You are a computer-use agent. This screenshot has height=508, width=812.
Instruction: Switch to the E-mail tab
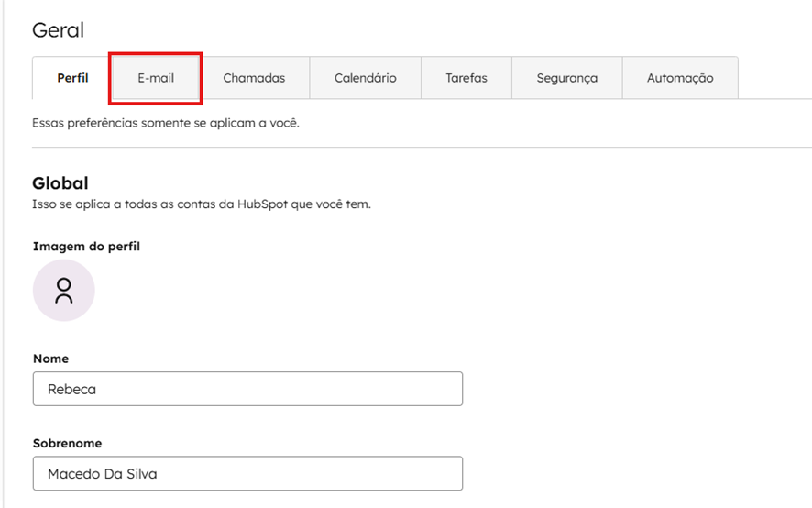tap(156, 78)
